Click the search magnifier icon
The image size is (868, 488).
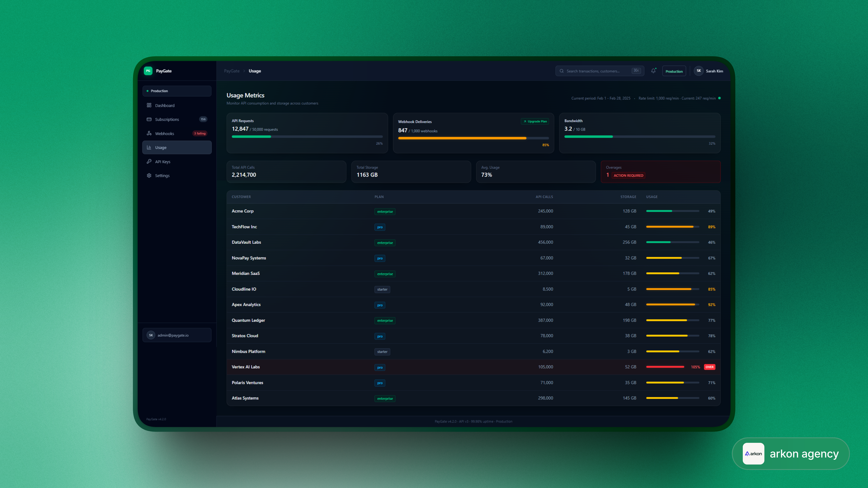(562, 71)
